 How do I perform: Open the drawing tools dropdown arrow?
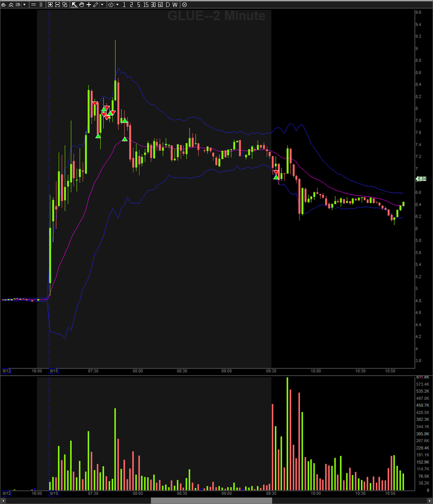(102, 5)
